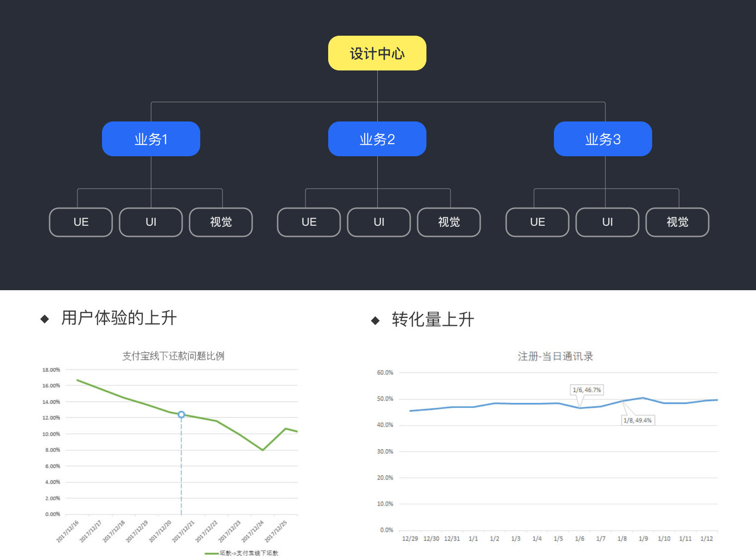Click the highlighted circle marker on the green line
The width and height of the screenshot is (756, 560).
click(181, 414)
